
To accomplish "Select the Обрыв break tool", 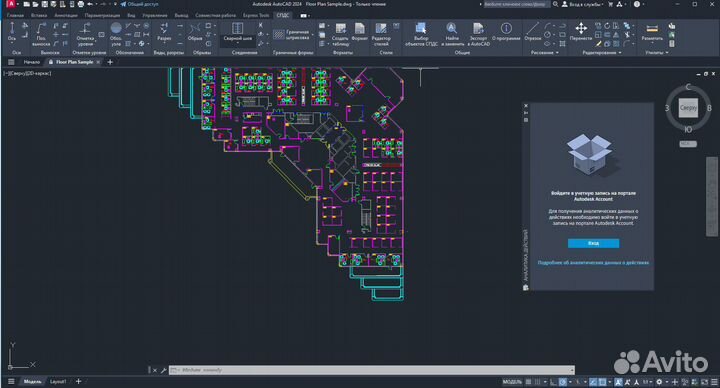I will [x=195, y=32].
